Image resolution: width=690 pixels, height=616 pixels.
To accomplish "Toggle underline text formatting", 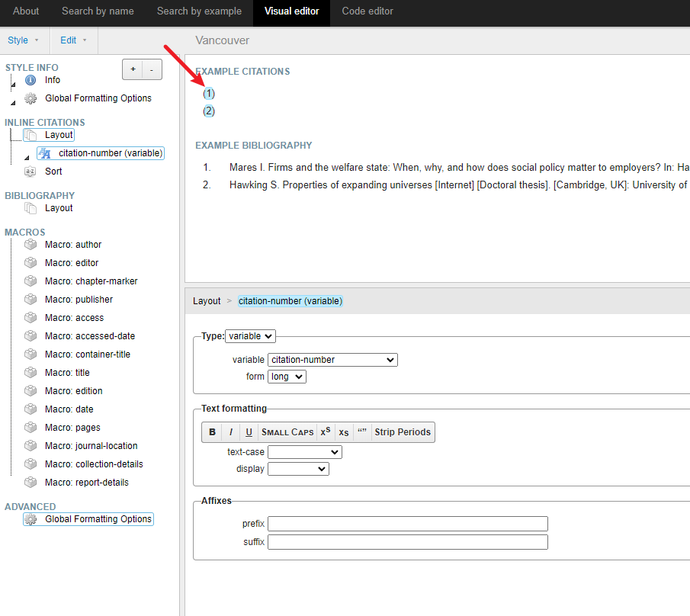I will [x=249, y=432].
